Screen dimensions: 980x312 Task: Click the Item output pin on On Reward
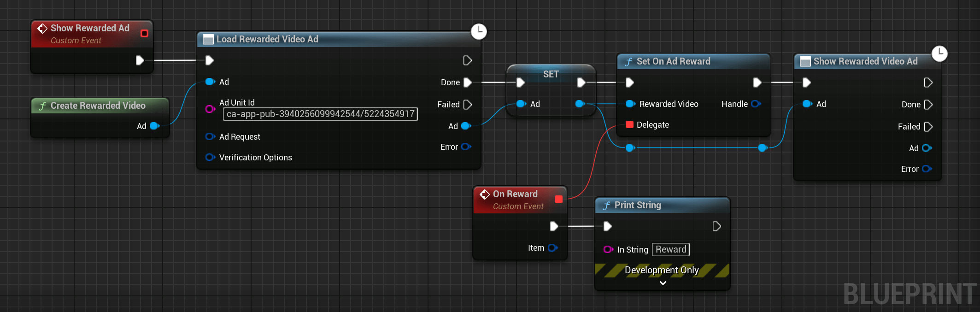(x=553, y=247)
